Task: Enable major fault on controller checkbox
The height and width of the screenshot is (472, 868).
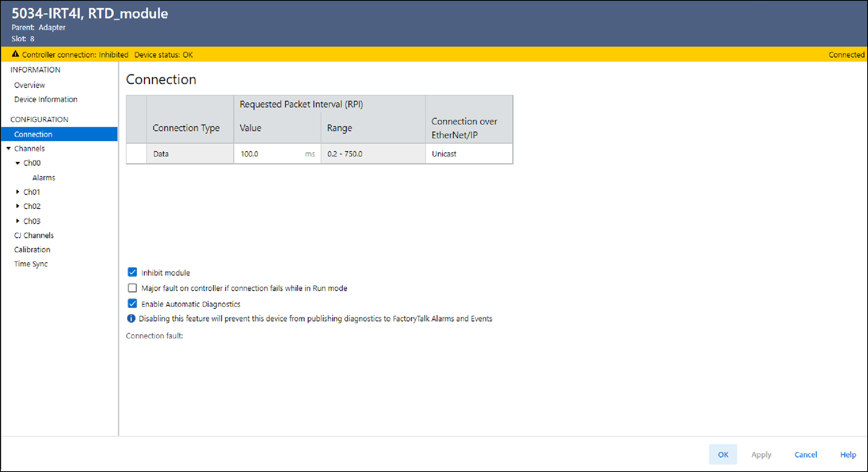Action: pyautogui.click(x=132, y=288)
